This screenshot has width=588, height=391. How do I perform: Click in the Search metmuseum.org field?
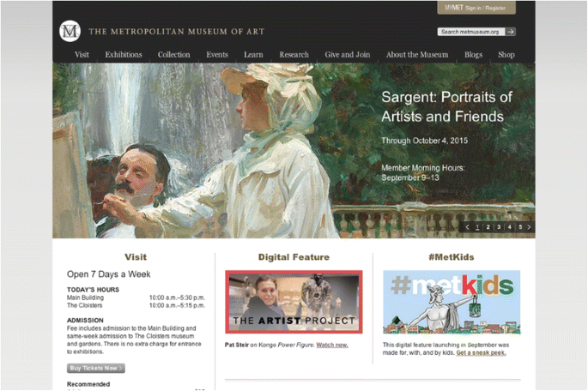click(x=471, y=32)
